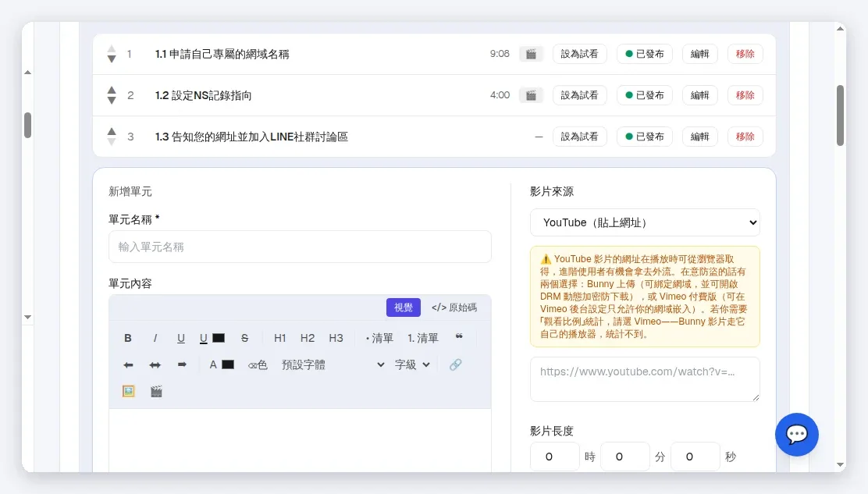Insert a numbered 1. 清單

(x=423, y=338)
